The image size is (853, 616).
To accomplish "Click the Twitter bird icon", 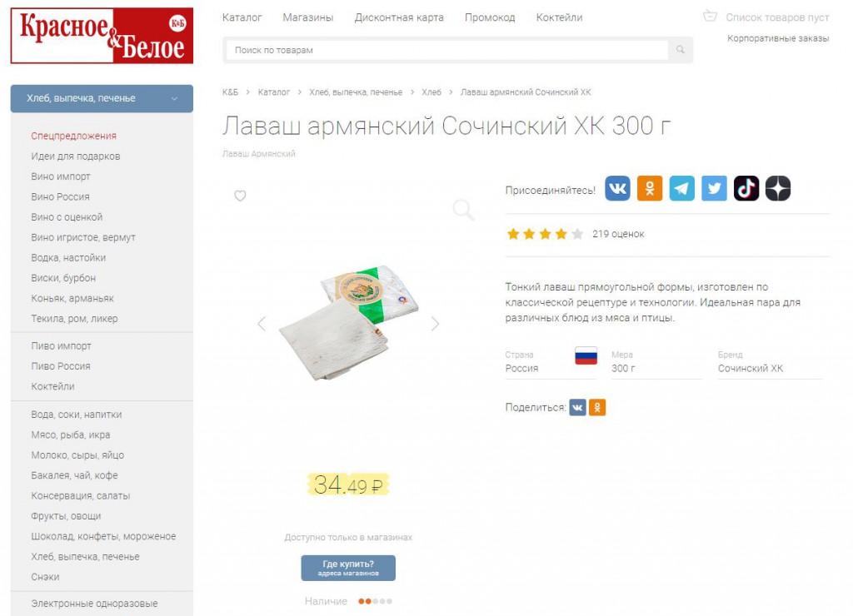I will click(x=714, y=189).
